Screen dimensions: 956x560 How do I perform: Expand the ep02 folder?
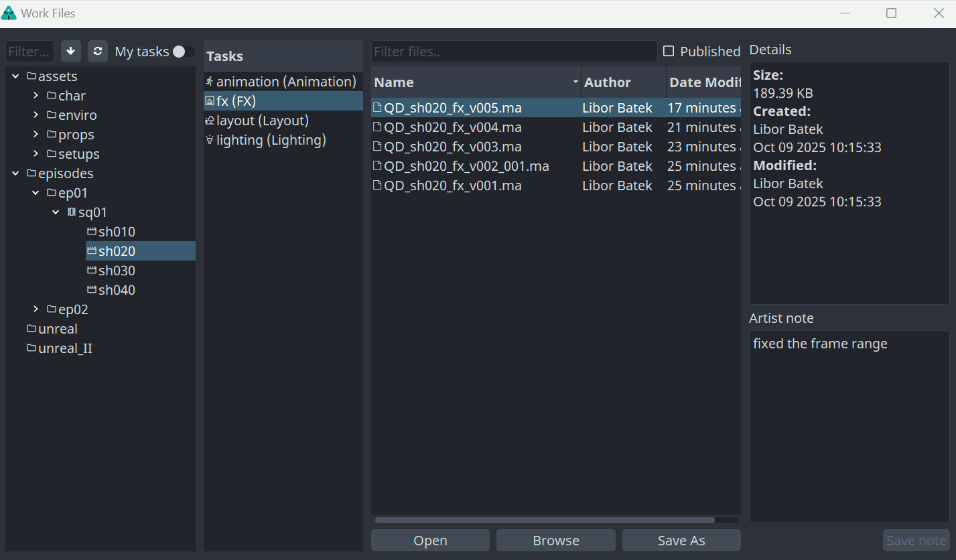[x=36, y=309]
